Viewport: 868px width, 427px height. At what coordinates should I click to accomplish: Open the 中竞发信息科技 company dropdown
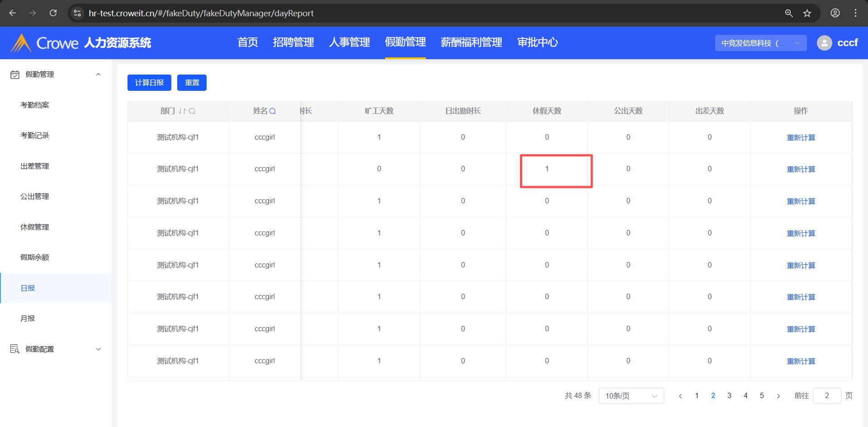760,43
